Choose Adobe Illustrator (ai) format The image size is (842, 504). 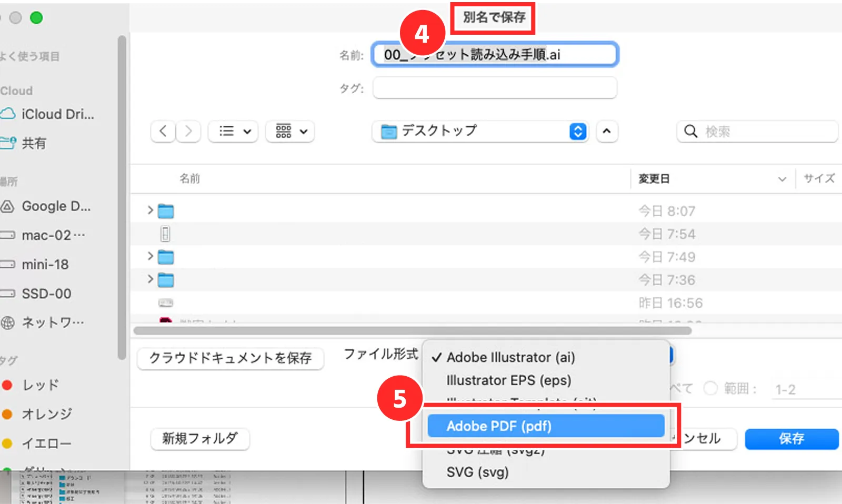[x=546, y=357]
